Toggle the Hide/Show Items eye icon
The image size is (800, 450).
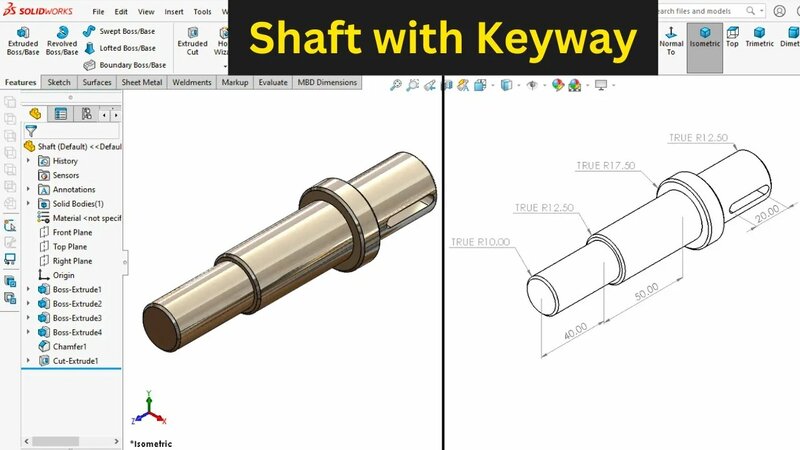(x=532, y=85)
